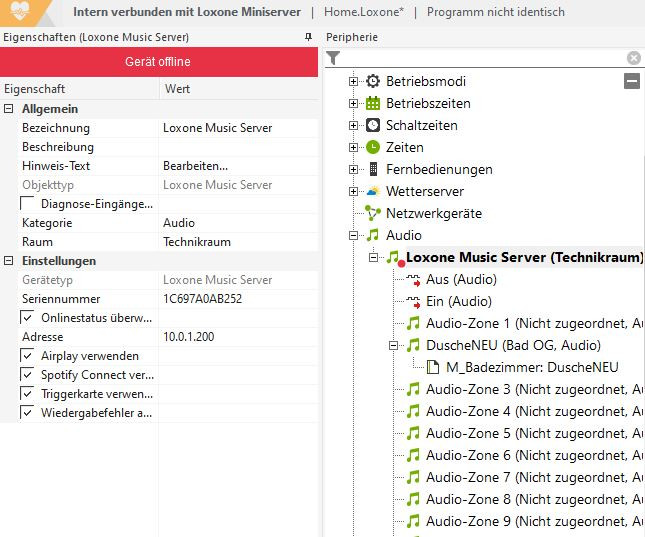Pin the Eigenschaften panel with pushpin icon

(309, 37)
